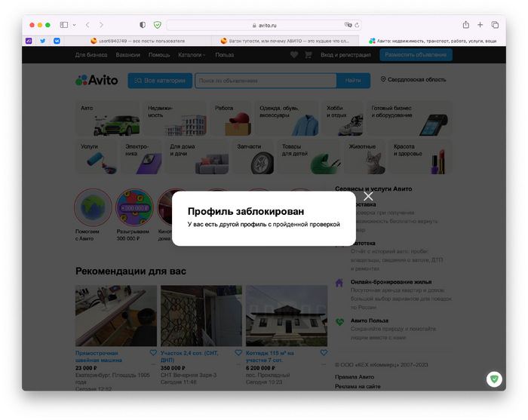528x420 pixels.
Task: Open the 'Авито Польза' green heart icon
Action: point(339,322)
